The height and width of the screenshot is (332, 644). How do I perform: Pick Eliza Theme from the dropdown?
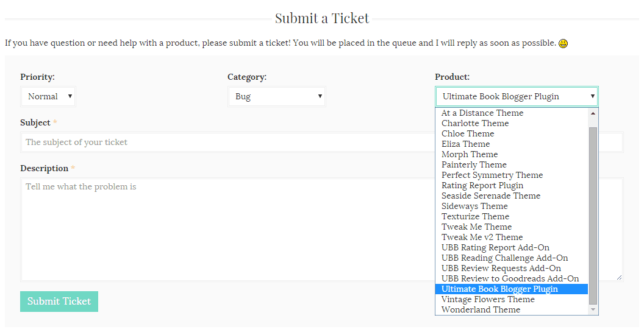click(x=465, y=144)
